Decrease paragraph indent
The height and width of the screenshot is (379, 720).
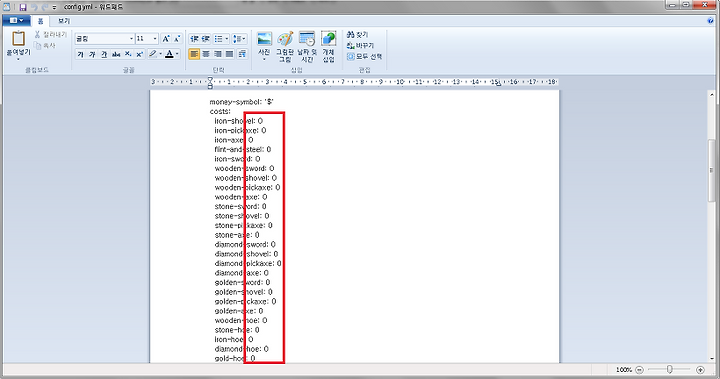click(x=194, y=39)
